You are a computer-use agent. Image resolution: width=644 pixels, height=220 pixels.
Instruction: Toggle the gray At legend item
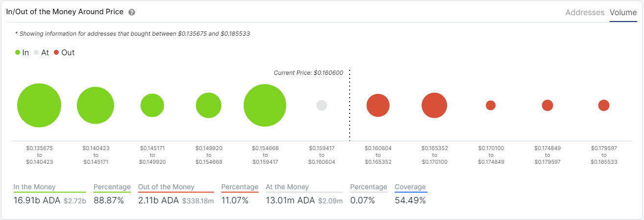coord(41,52)
